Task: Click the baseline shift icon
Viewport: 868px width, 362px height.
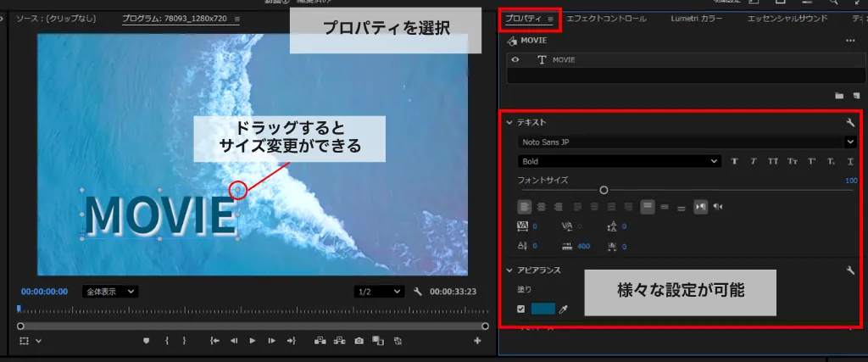Action: 522,247
